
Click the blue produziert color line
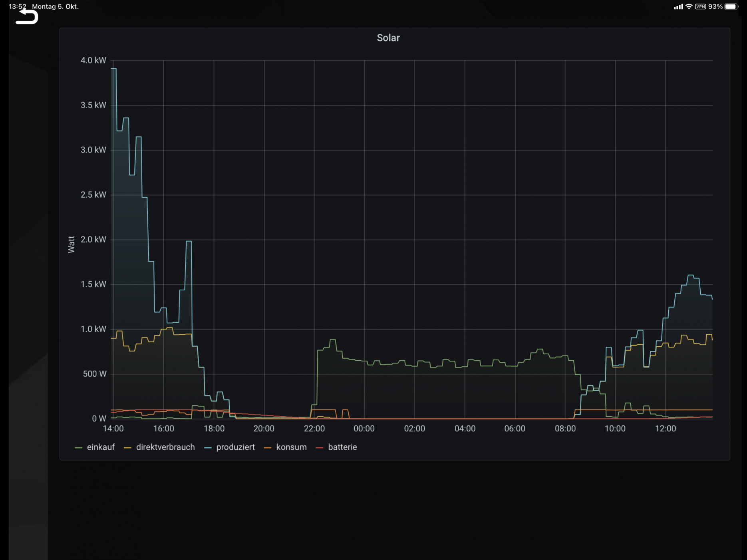coord(208,448)
